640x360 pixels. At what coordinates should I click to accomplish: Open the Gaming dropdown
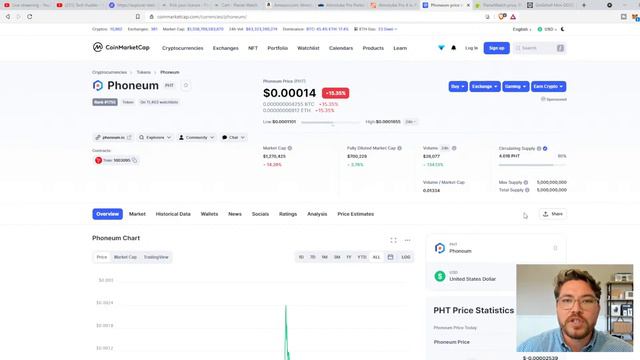516,87
